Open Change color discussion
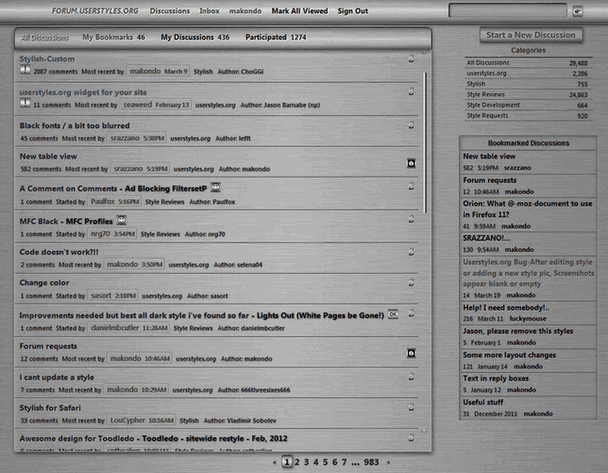Screen dimensions: 608x473 (x=44, y=283)
